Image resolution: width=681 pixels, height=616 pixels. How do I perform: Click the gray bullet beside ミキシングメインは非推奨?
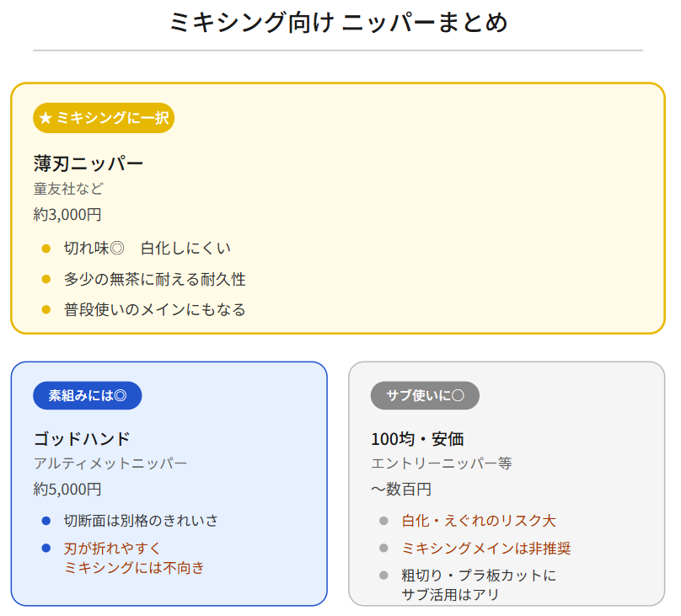(384, 549)
